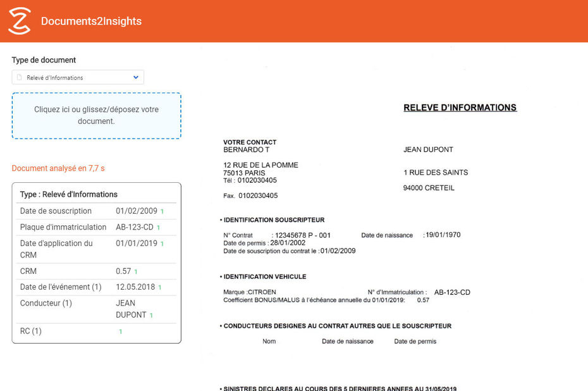
Task: Click VOTRE CONTACT heading in the document
Action: [x=250, y=142]
